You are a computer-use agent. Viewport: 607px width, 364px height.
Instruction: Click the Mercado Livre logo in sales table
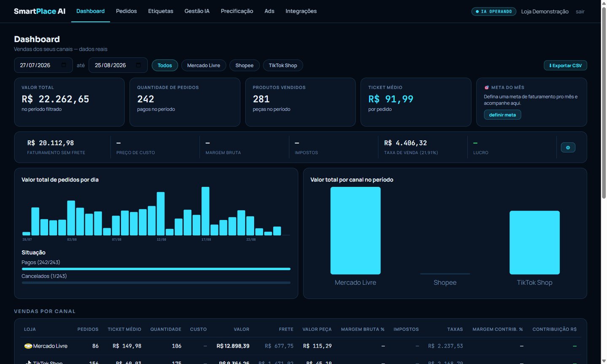(x=28, y=346)
